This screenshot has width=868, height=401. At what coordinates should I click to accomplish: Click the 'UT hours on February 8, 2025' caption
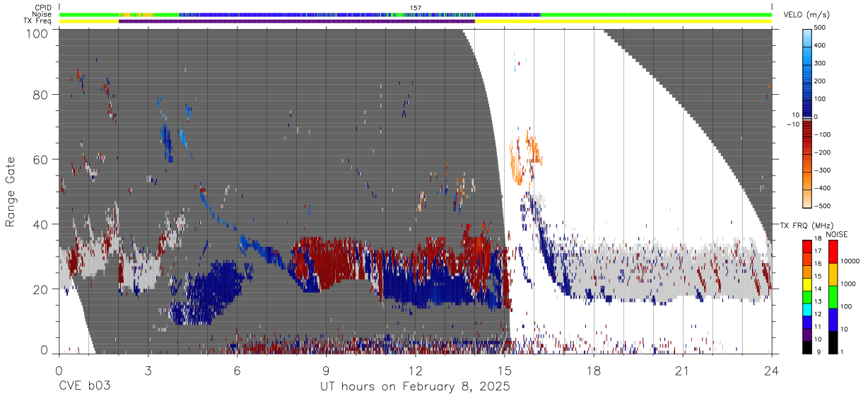click(x=415, y=387)
